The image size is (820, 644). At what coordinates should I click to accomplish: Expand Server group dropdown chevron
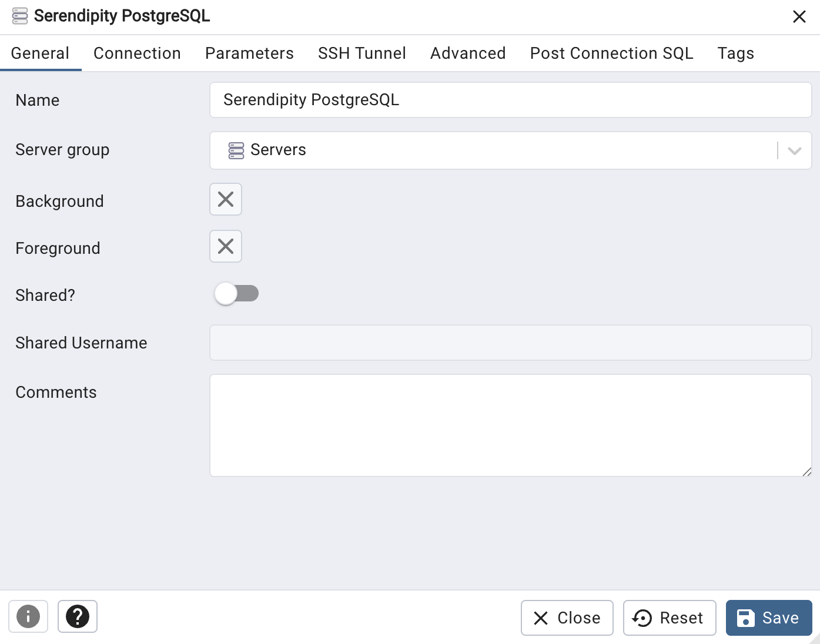795,150
